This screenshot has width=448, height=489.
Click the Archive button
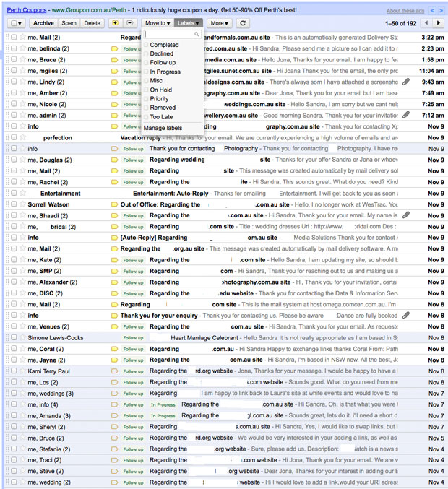(43, 23)
